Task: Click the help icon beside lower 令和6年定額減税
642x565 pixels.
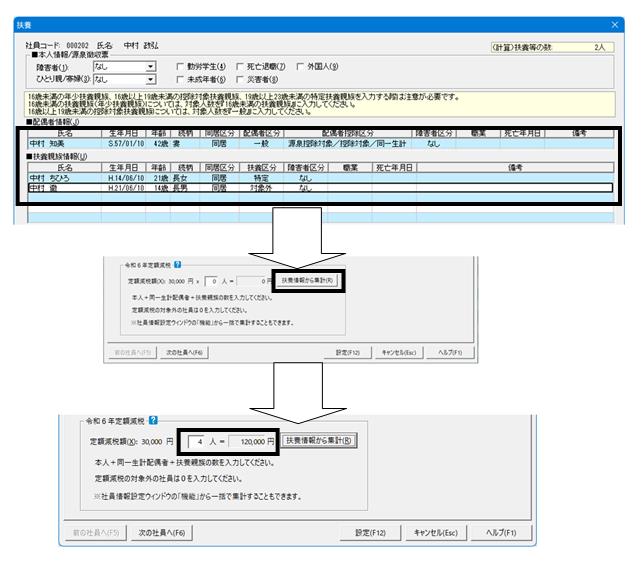Action: tap(153, 420)
